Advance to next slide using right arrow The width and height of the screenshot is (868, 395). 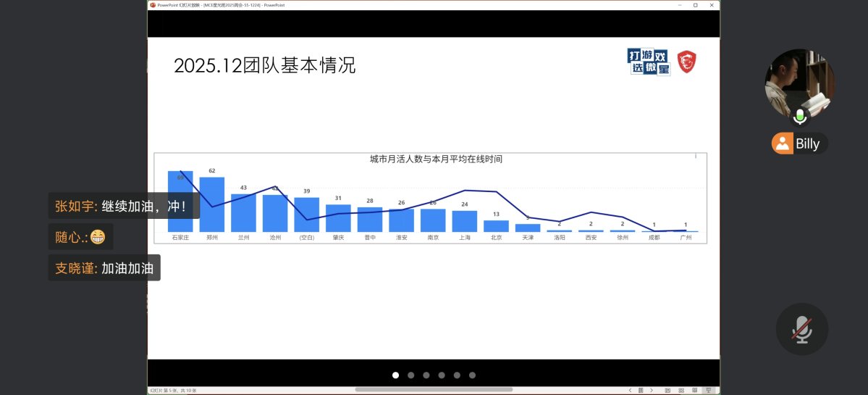(652, 391)
